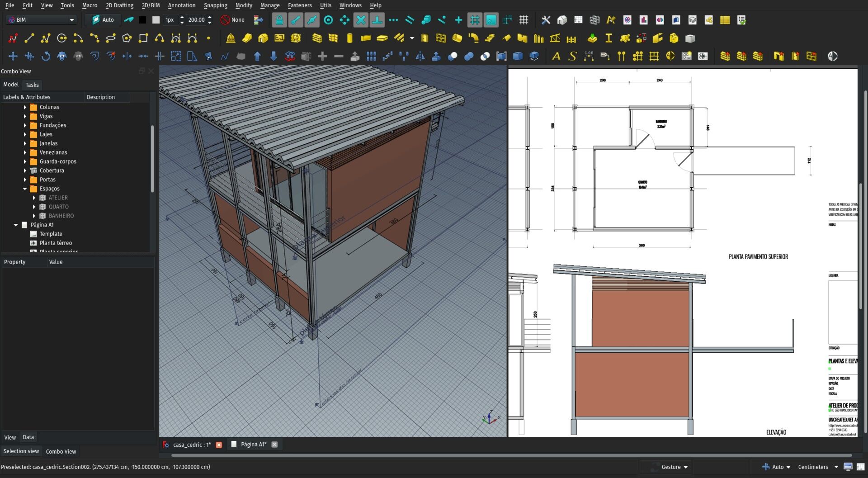
Task: Select the Slab tool
Action: [x=382, y=38]
